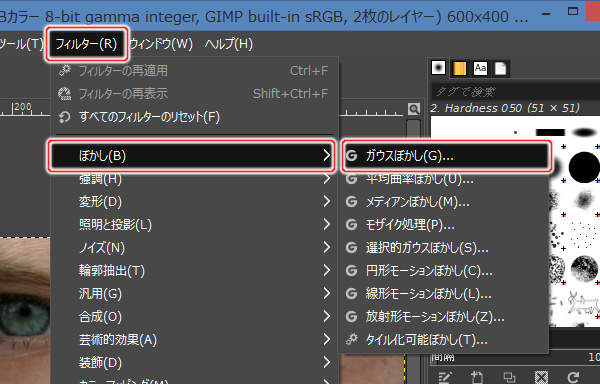Image resolution: width=600 pixels, height=384 pixels.
Task: Select the soft charcoal smudge brush
Action: point(584,200)
